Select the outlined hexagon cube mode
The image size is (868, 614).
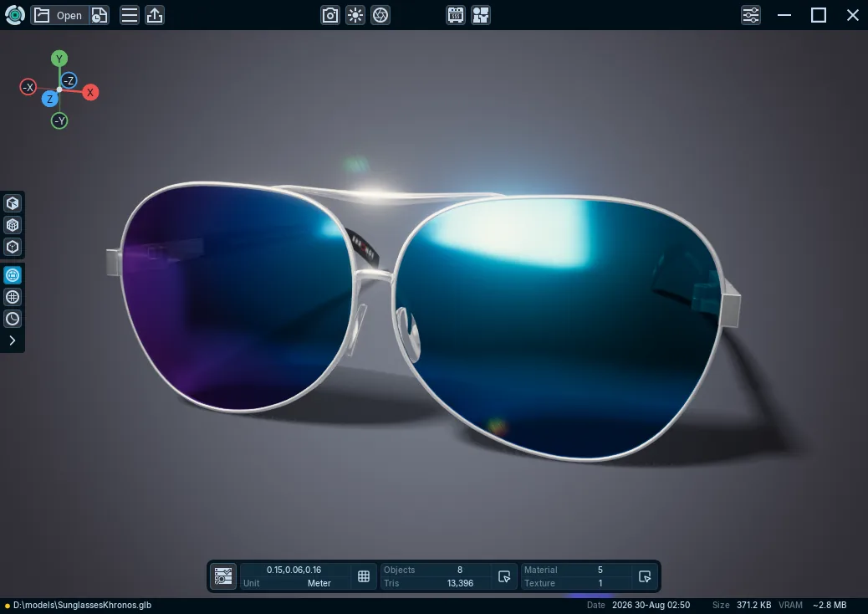[13, 247]
